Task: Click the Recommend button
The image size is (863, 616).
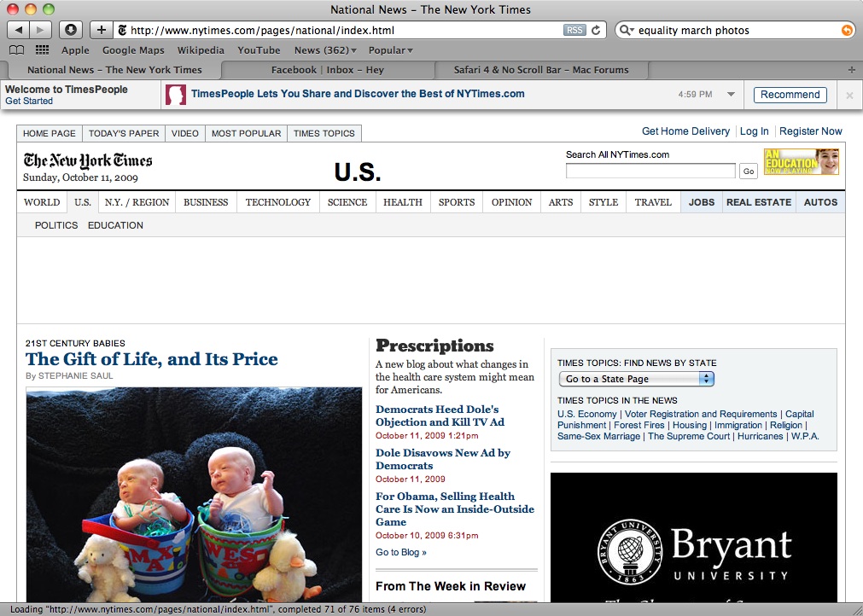Action: pos(790,95)
